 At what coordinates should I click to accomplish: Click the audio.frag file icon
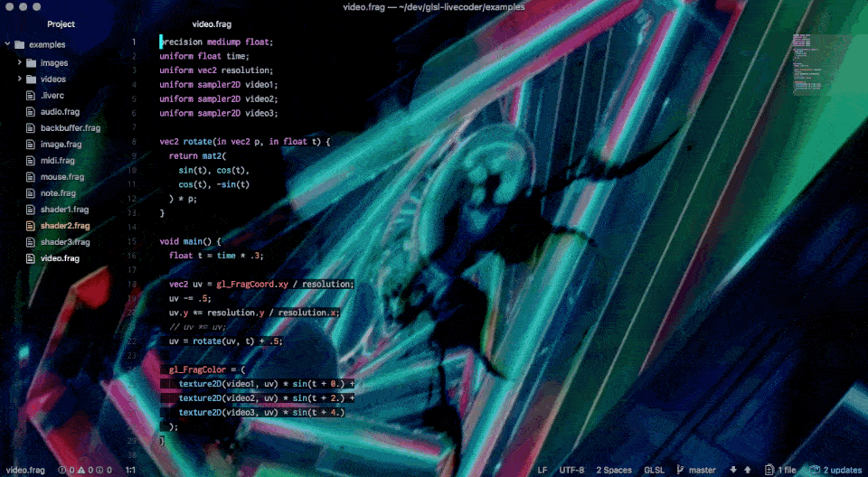[31, 111]
